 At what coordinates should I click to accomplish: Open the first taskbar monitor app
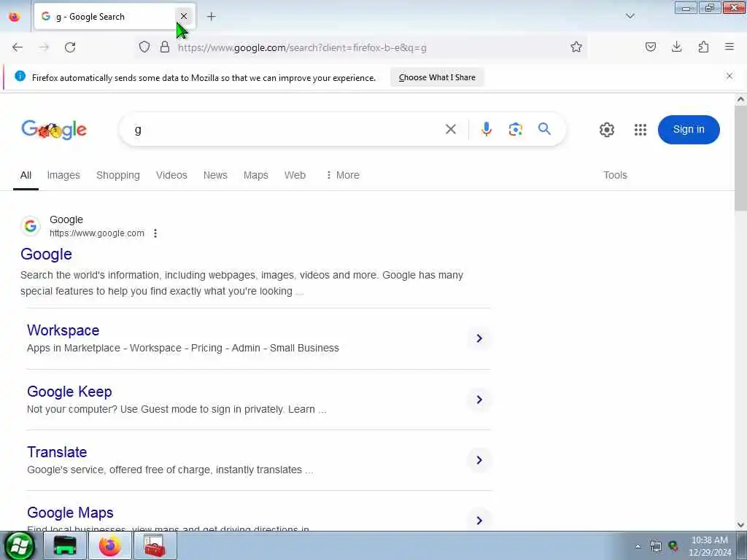(x=65, y=545)
